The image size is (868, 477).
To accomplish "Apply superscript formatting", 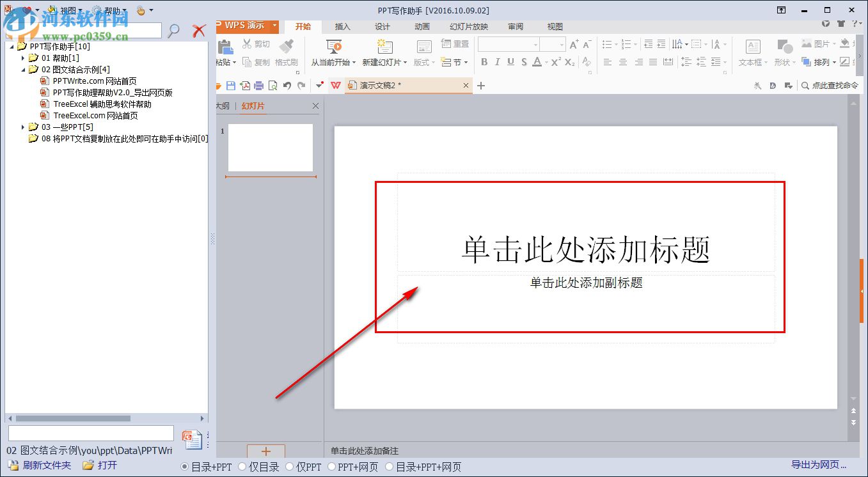I will (x=556, y=62).
